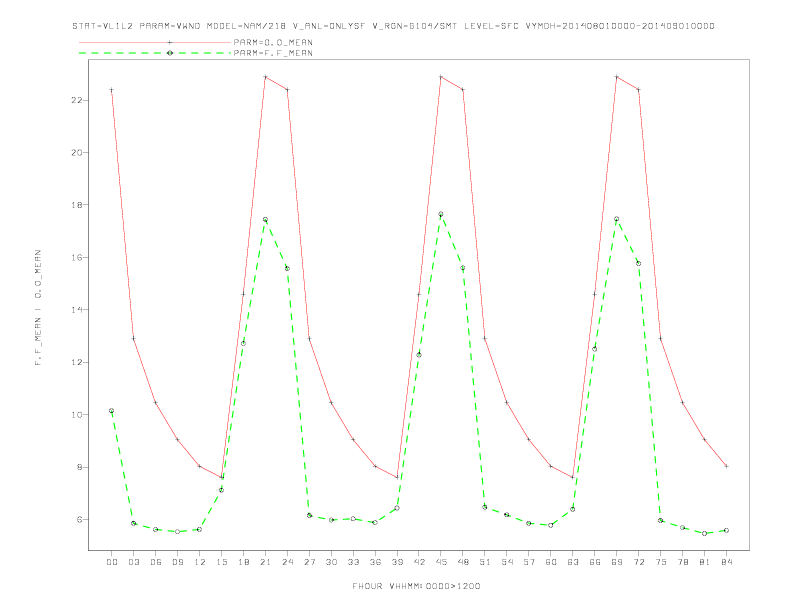The height and width of the screenshot is (612, 792).
Task: Click y-axis tick label 20
Action: pos(77,152)
